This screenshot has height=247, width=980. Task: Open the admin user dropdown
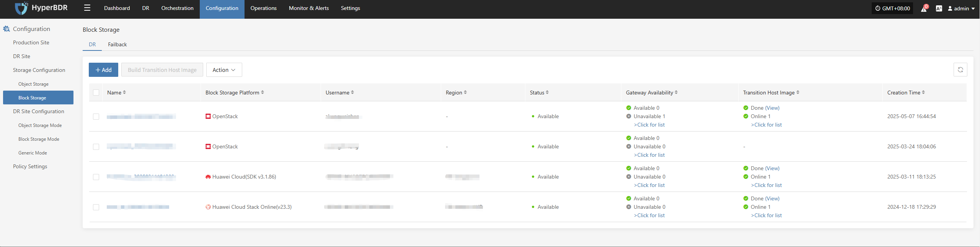pyautogui.click(x=961, y=8)
